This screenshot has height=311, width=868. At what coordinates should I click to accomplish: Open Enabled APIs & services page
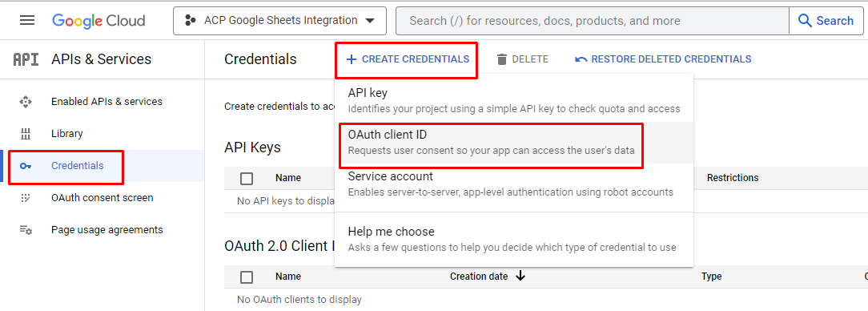click(x=106, y=102)
